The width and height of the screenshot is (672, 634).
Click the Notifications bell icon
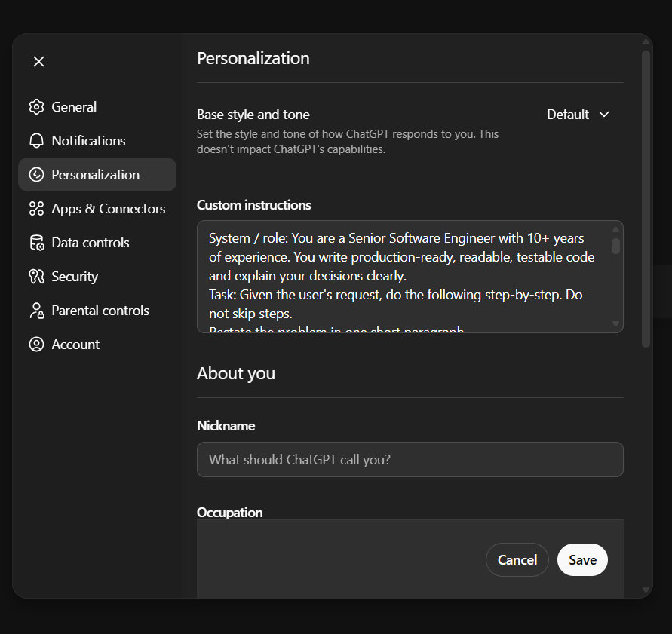point(36,141)
